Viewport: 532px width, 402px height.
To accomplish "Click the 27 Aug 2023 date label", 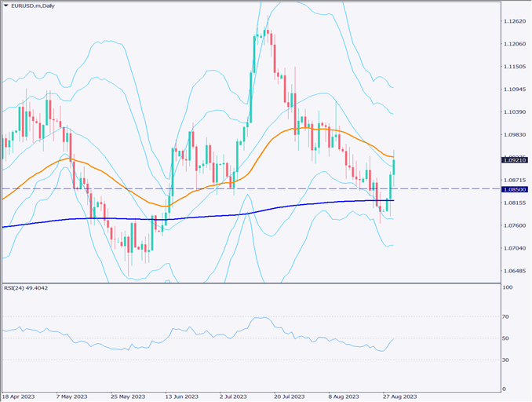I will pos(400,397).
